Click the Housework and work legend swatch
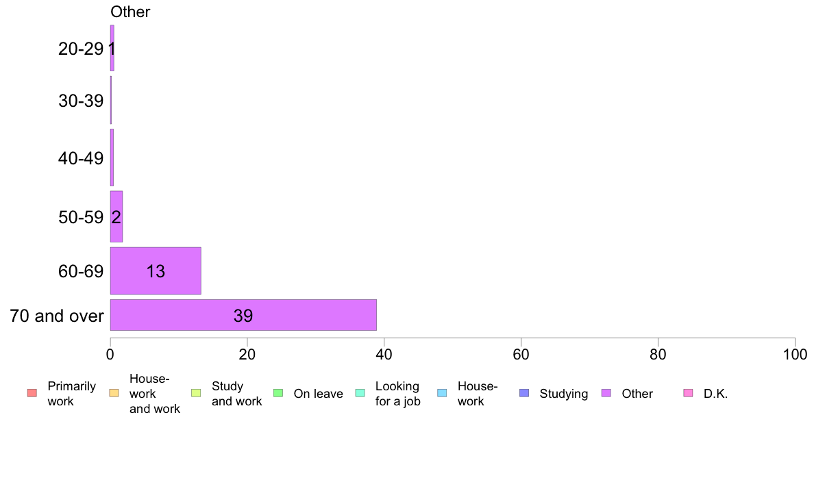This screenshot has width=814, height=504. (114, 394)
